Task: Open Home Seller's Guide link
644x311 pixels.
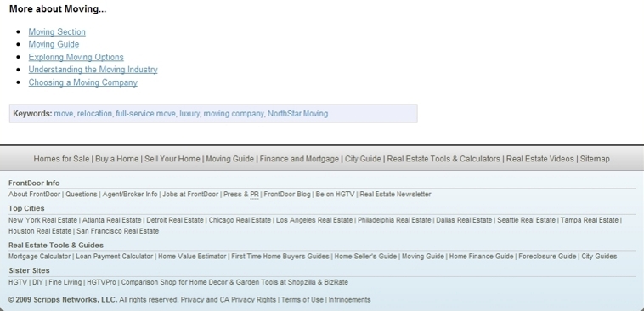Action: coord(365,257)
